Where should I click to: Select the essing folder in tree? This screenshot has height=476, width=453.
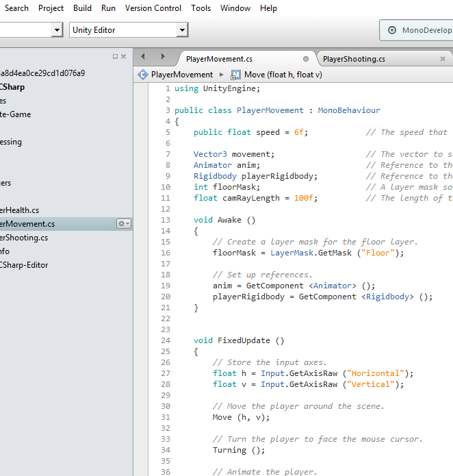pos(11,142)
